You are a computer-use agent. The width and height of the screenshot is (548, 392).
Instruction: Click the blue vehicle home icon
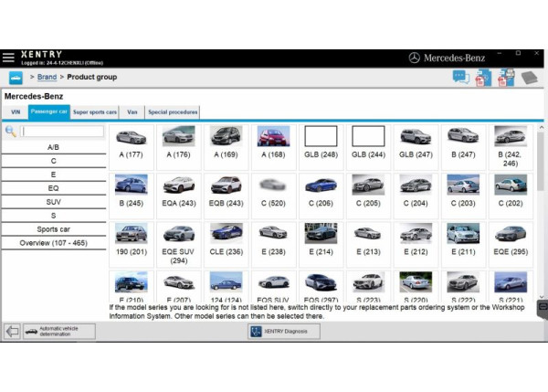coord(16,78)
